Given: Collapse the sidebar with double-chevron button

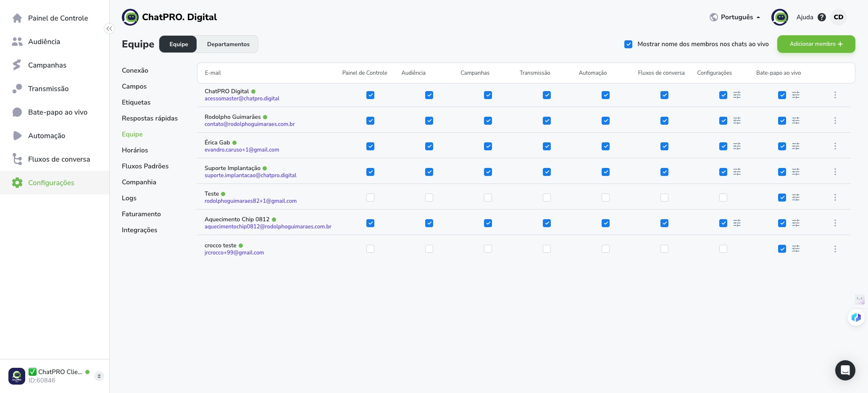Looking at the screenshot, I should [109, 29].
